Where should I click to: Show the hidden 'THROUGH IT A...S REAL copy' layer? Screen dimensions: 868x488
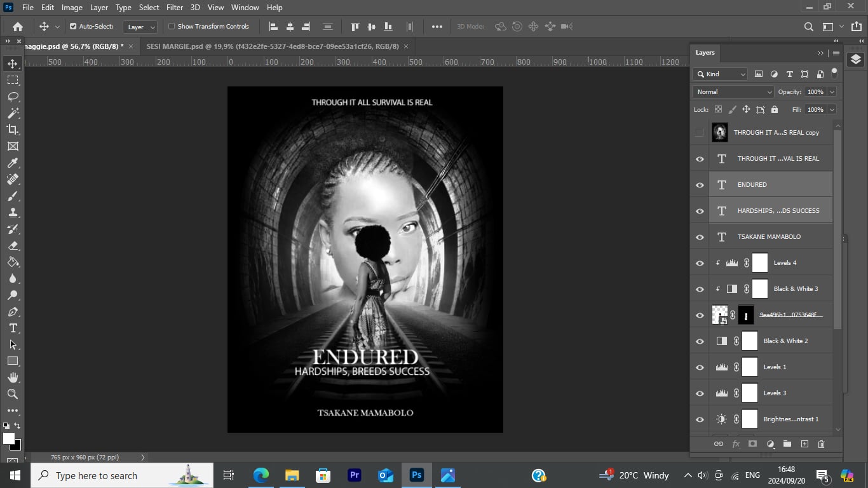coord(700,132)
